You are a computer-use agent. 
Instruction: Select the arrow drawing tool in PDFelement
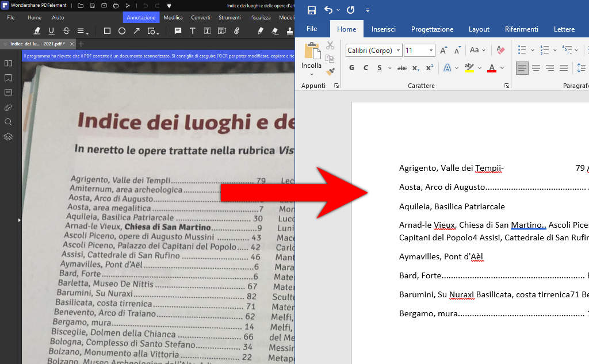(136, 31)
